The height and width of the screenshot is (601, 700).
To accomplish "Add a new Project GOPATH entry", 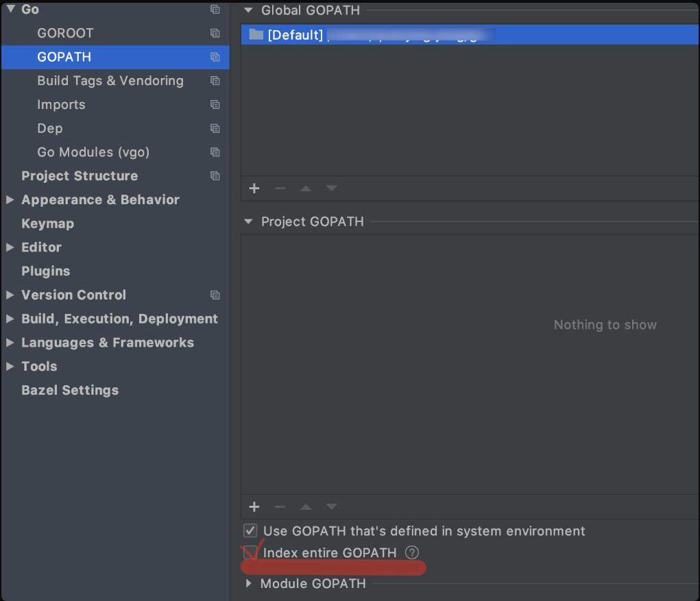I will [254, 507].
